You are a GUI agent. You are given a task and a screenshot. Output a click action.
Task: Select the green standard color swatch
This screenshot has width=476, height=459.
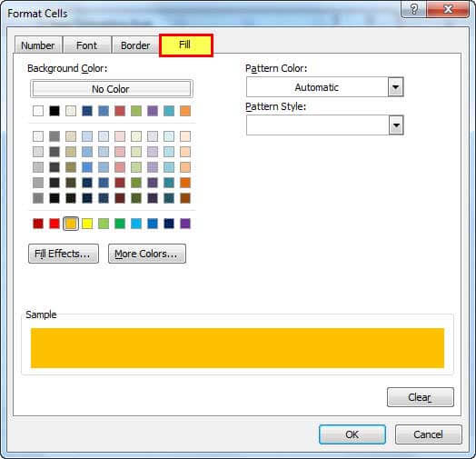120,224
